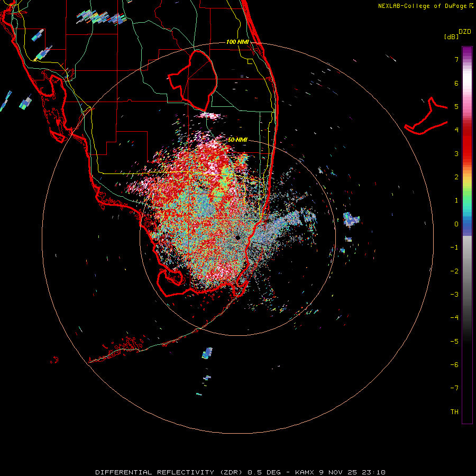Click the 100 NMI range ring label
The image size is (476, 476).
point(237,42)
